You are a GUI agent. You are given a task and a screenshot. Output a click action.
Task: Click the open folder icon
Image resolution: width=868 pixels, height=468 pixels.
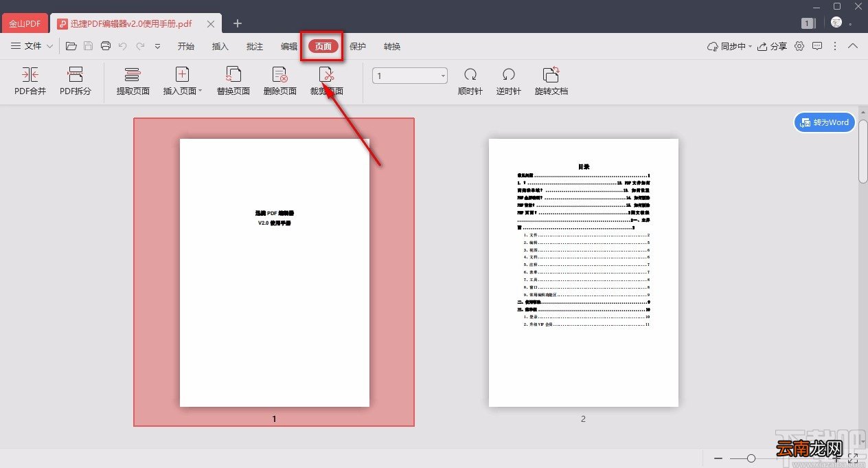[x=71, y=46]
